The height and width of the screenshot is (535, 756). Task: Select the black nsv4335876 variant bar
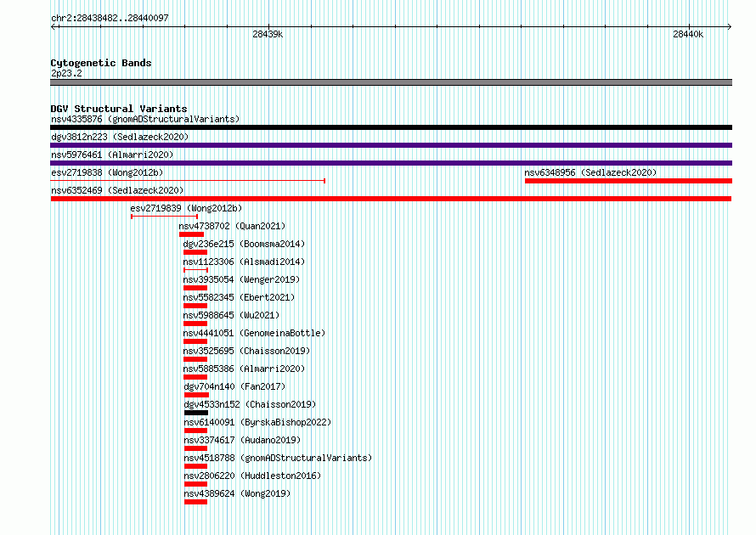click(391, 127)
